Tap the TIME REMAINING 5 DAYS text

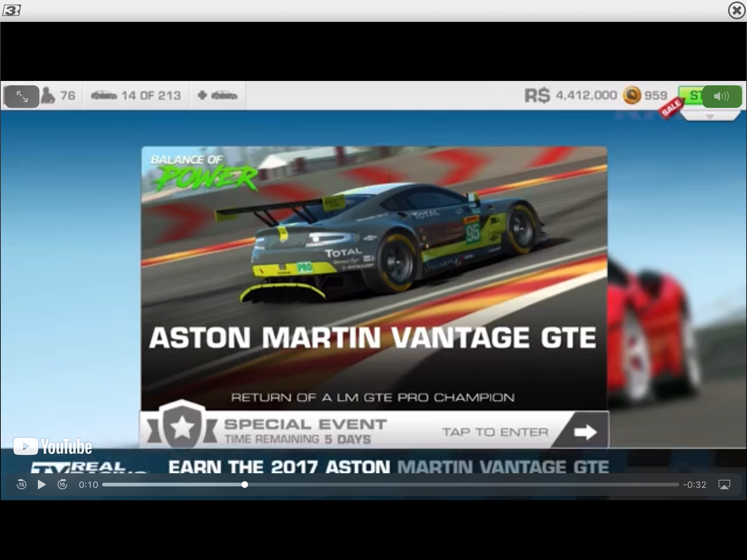pyautogui.click(x=298, y=439)
